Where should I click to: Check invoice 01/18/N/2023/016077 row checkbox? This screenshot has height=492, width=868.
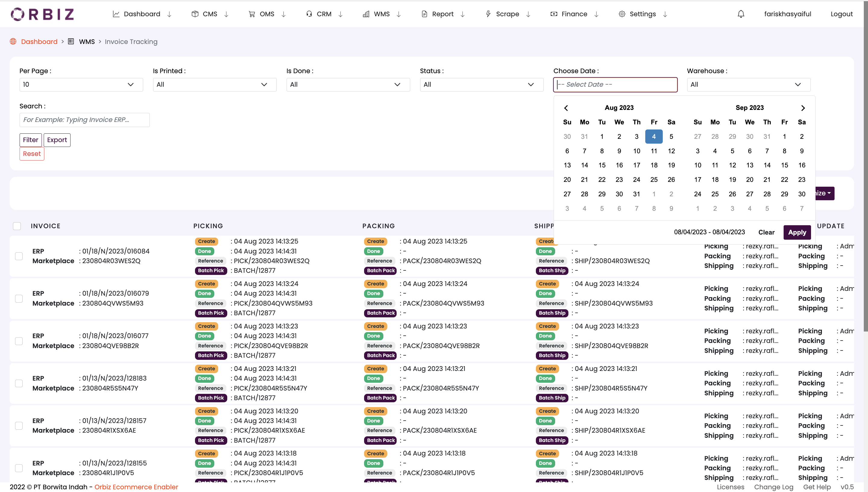(19, 341)
